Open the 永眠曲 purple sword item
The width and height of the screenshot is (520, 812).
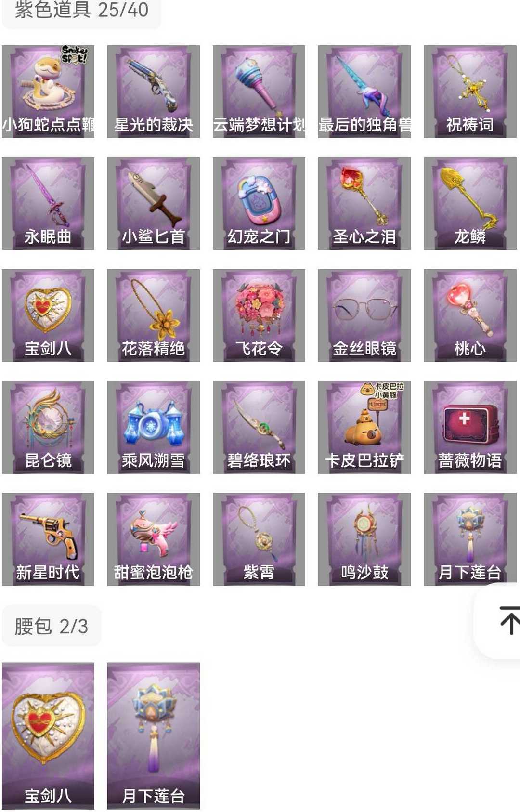48,203
